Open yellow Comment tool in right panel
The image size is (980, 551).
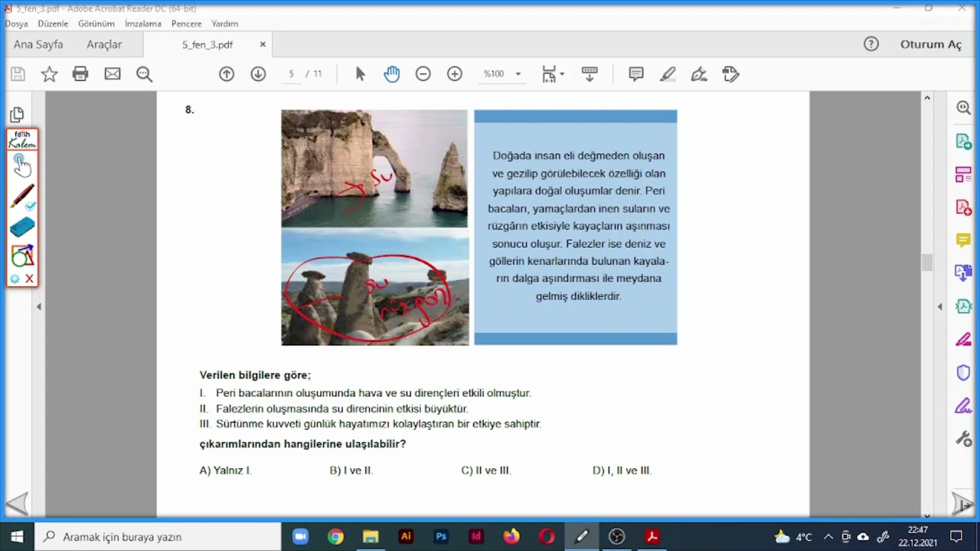point(964,240)
